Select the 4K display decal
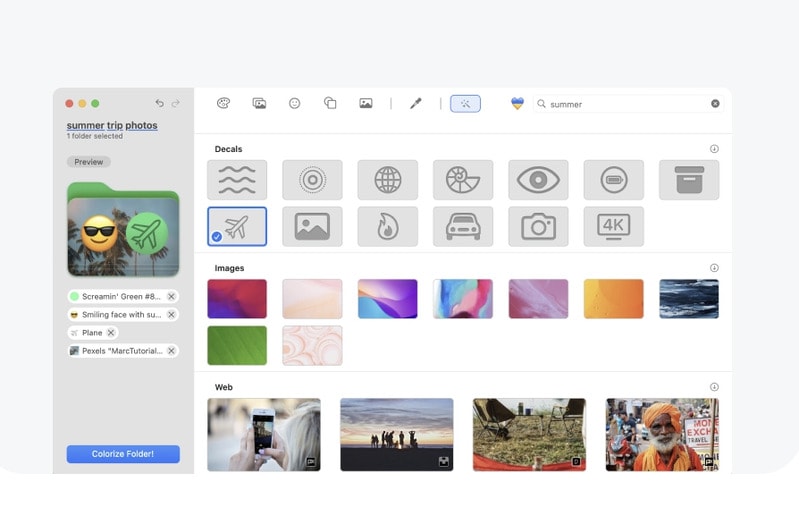 613,227
